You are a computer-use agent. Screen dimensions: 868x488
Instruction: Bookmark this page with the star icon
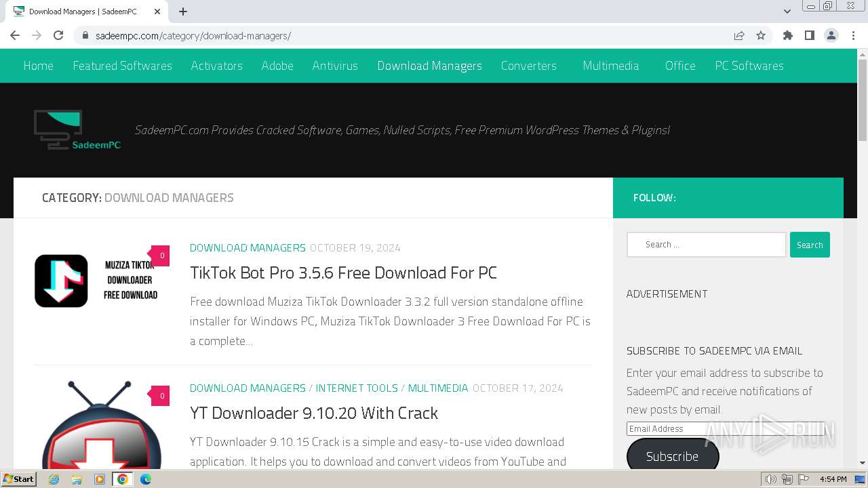tap(761, 35)
